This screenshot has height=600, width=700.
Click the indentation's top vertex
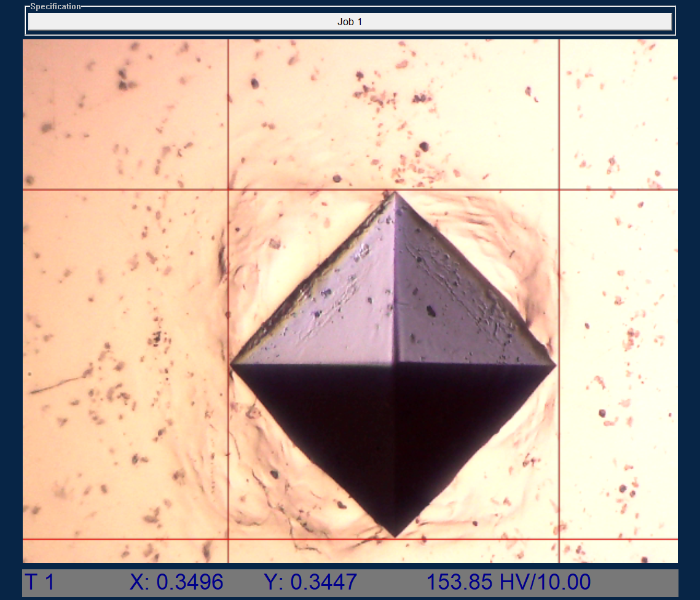395,192
